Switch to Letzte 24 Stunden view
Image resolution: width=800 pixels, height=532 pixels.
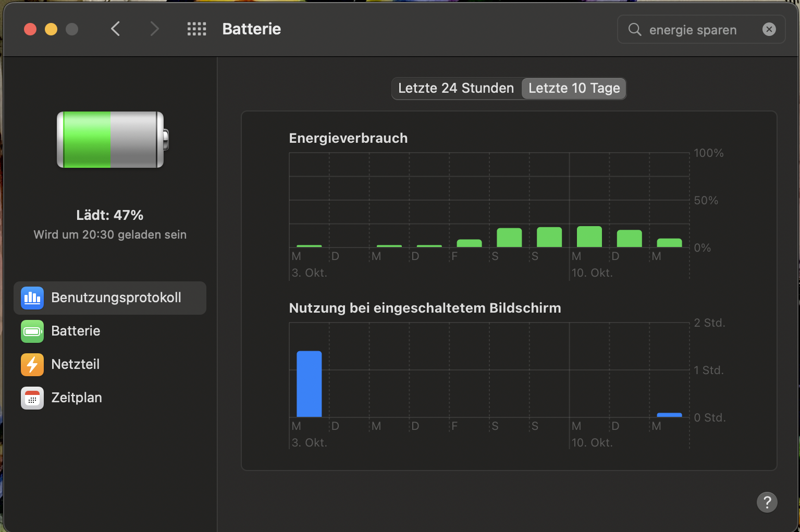tap(456, 89)
